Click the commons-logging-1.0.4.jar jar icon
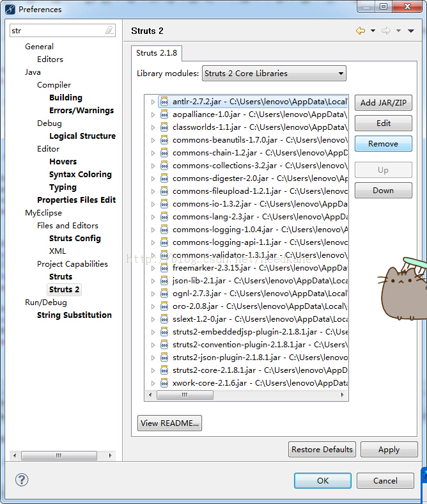This screenshot has width=427, height=504. pyautogui.click(x=164, y=230)
